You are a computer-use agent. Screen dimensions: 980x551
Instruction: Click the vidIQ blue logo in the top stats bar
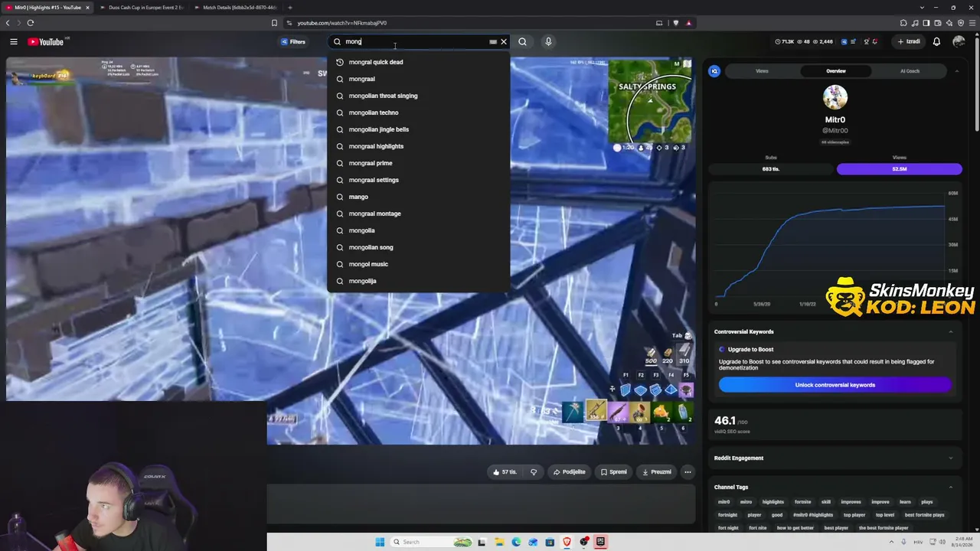(x=844, y=42)
